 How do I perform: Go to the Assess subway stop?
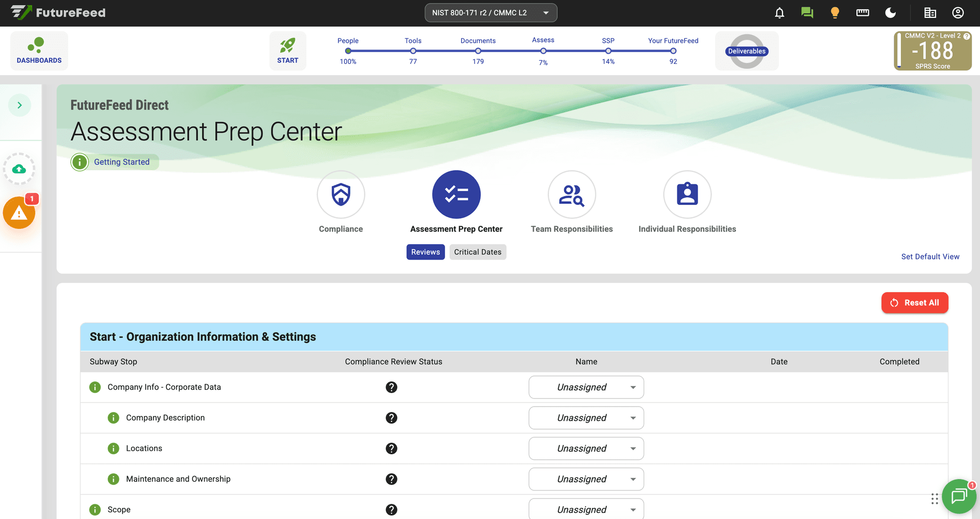pyautogui.click(x=543, y=51)
